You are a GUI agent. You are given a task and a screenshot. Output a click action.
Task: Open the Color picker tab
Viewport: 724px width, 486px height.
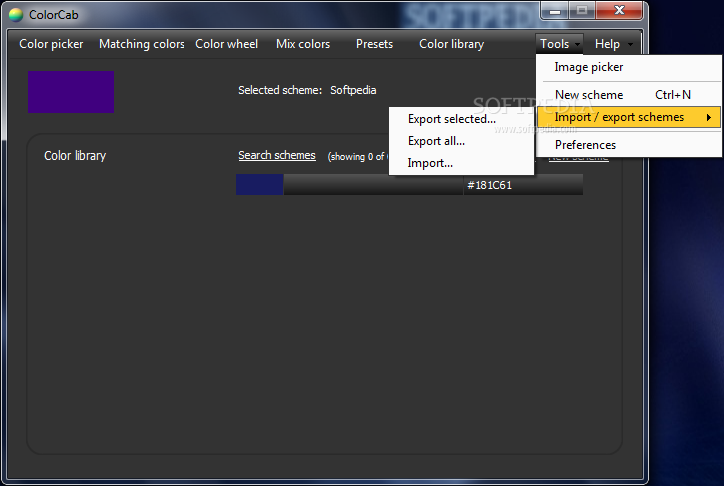[x=51, y=44]
